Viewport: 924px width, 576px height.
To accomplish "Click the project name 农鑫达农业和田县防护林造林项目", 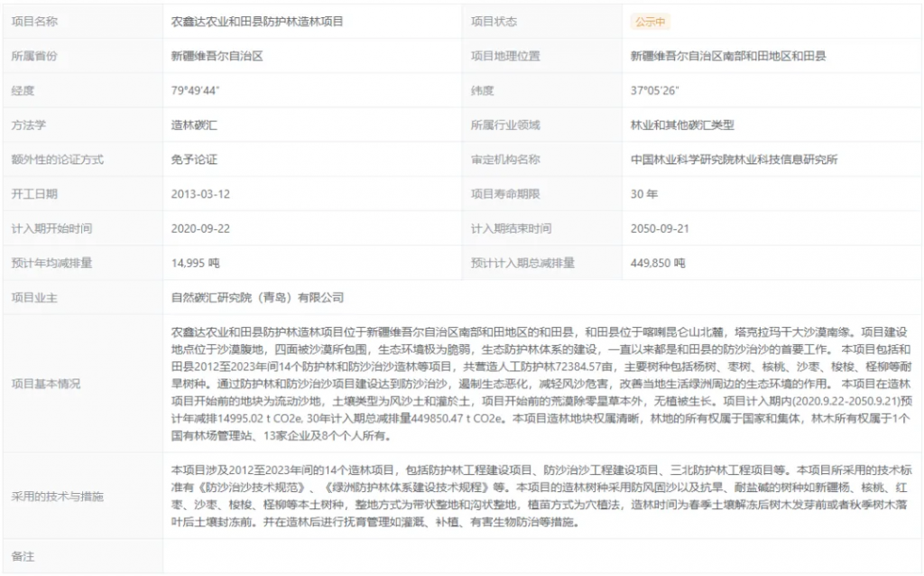I will coord(257,22).
